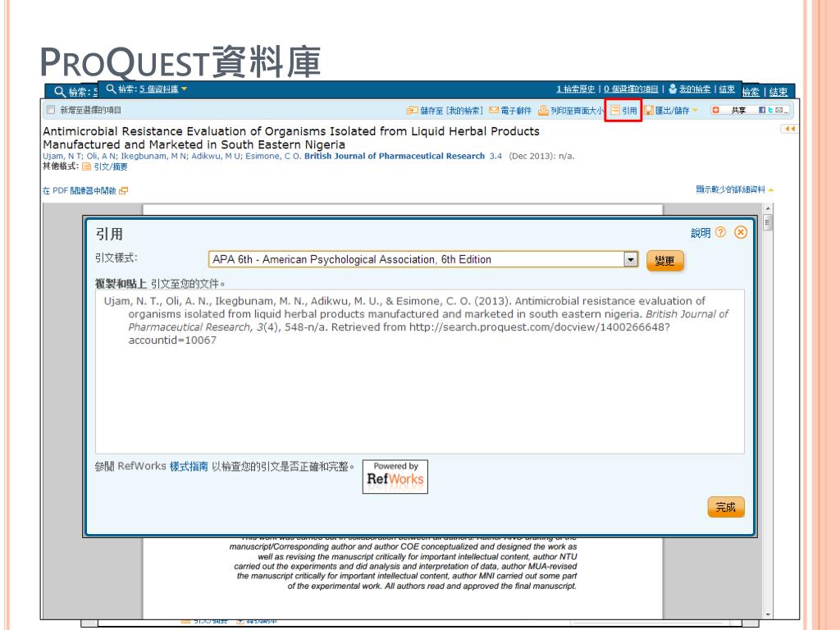Click the 變更 change button

(x=664, y=261)
